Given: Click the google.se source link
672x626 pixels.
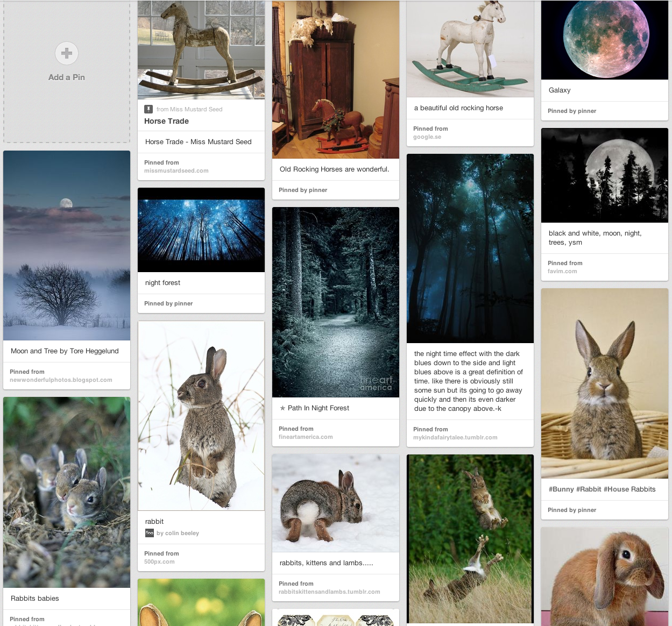Looking at the screenshot, I should [427, 137].
